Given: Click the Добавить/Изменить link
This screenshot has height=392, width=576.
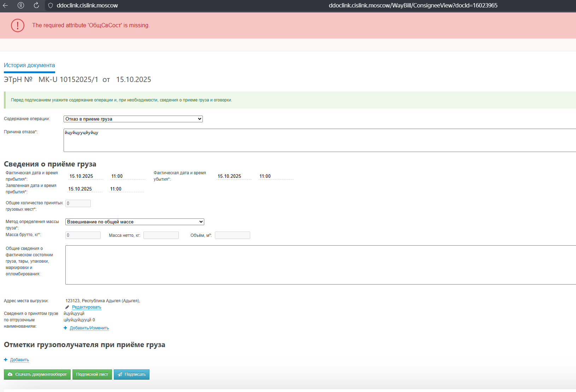Looking at the screenshot, I should click(89, 328).
